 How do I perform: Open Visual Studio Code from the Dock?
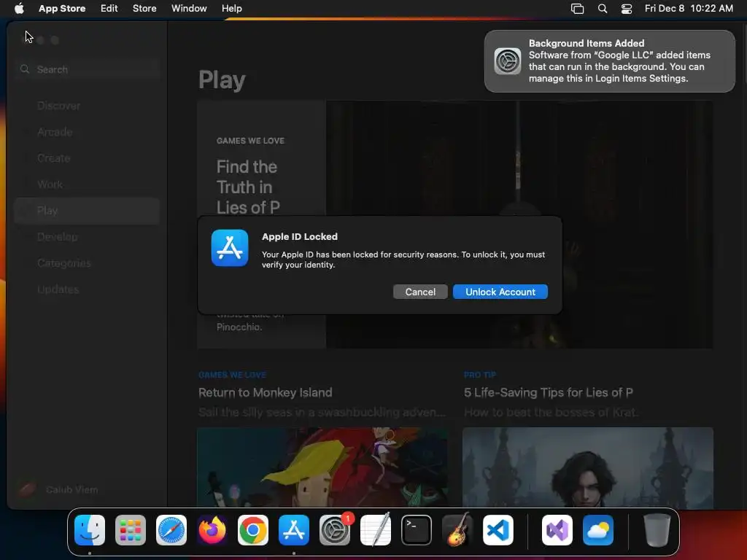pos(498,530)
